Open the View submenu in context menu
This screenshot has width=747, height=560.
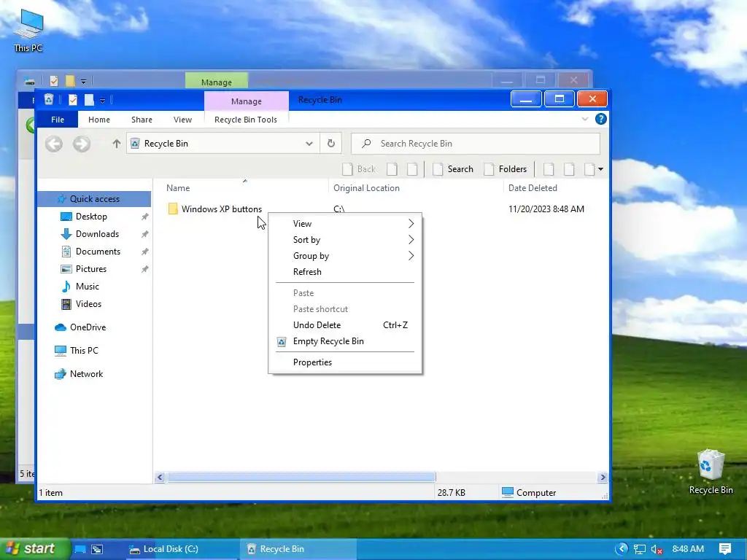345,224
